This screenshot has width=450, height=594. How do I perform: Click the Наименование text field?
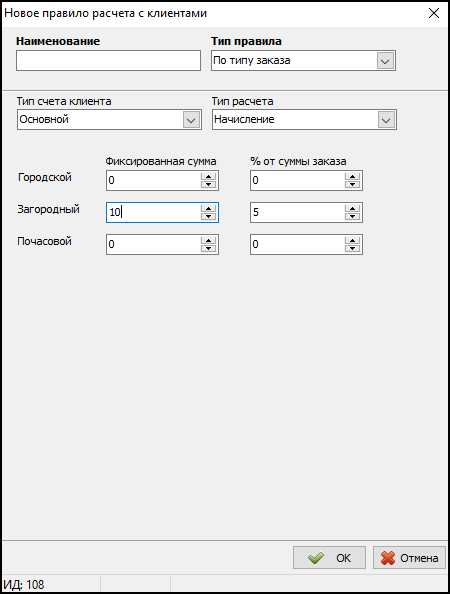click(108, 61)
